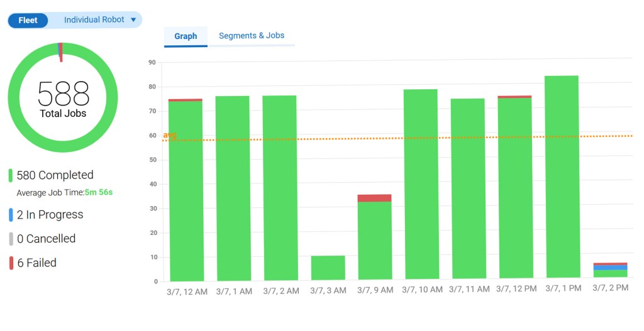This screenshot has width=644, height=331.
Task: Open the Segments & Jobs tab
Action: (252, 36)
